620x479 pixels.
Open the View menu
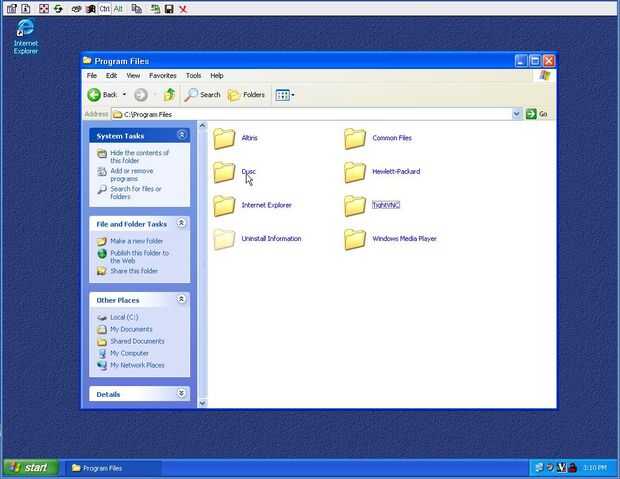point(133,75)
